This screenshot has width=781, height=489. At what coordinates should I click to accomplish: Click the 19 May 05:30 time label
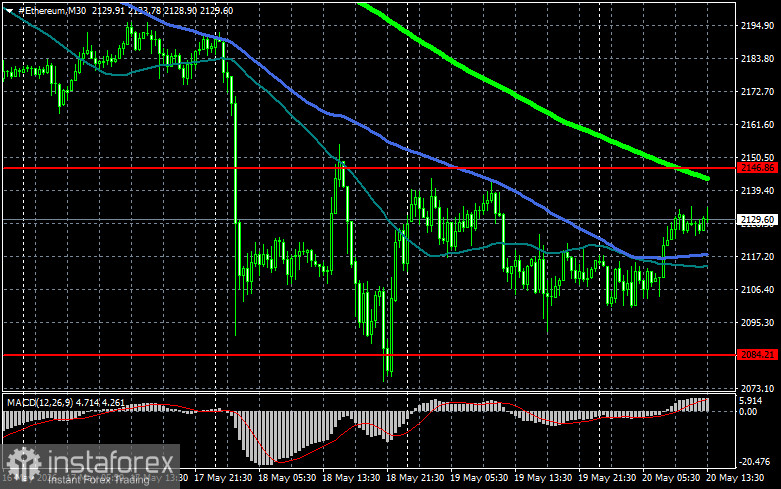pyautogui.click(x=479, y=478)
